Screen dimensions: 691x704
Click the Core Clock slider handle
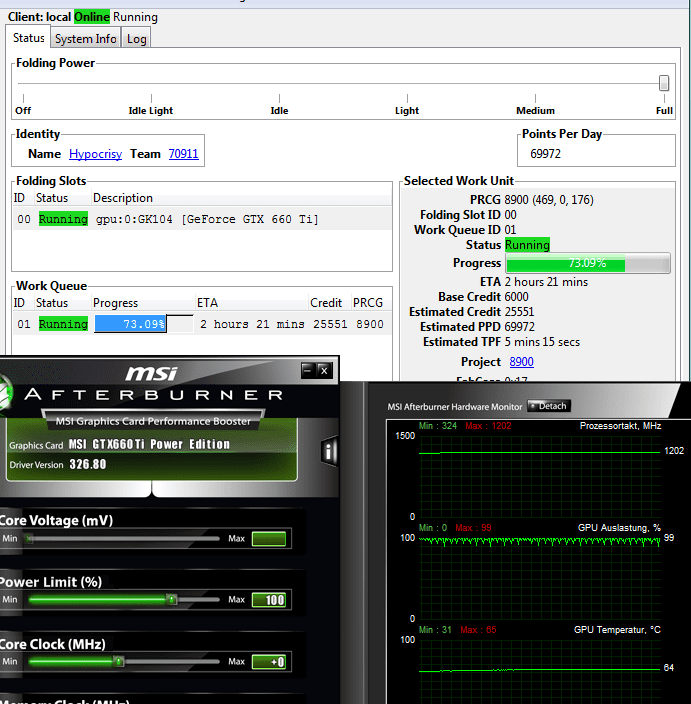click(119, 661)
